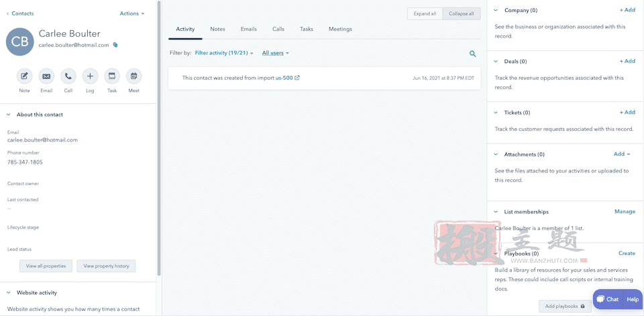Viewport: 644px width, 316px height.
Task: Click the Help button in chat widget
Action: click(633, 299)
